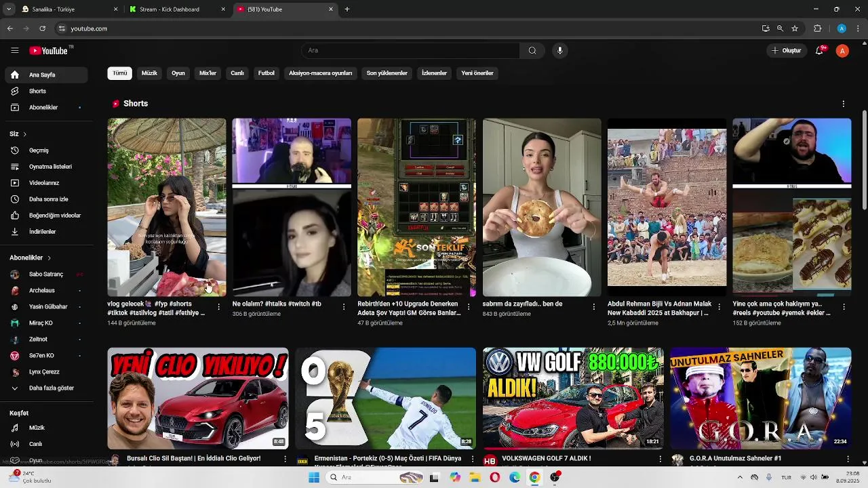Image resolution: width=868 pixels, height=488 pixels.
Task: Open options for Abdul Rehman Bijli short
Action: click(719, 307)
